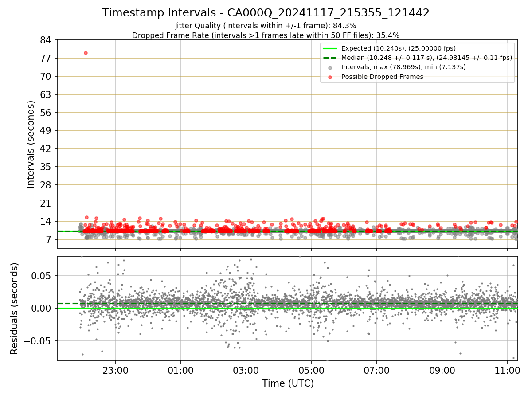Select the Dropped Frame Rate 35.4% subtitle line

tap(266, 35)
